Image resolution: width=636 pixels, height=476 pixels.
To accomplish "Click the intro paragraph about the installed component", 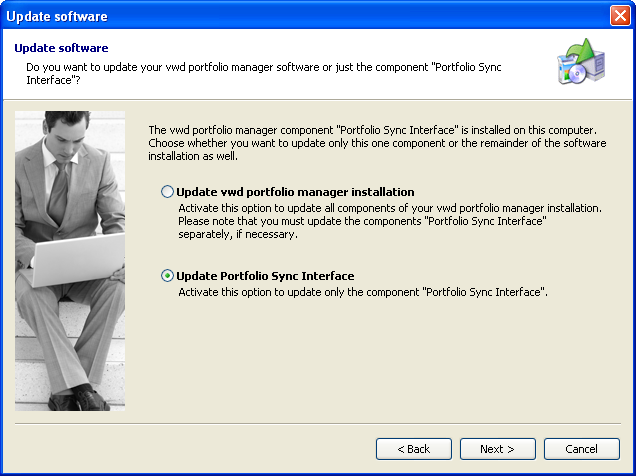I will [377, 143].
